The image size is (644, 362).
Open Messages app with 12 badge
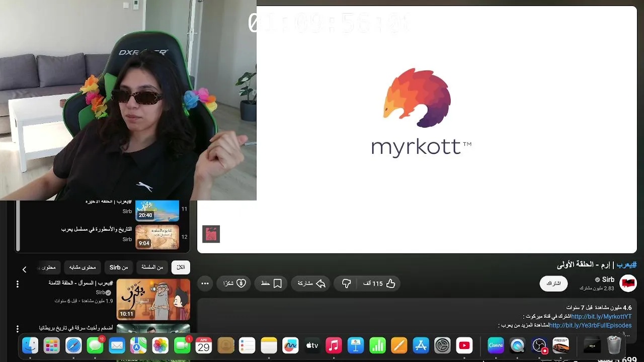(95, 345)
